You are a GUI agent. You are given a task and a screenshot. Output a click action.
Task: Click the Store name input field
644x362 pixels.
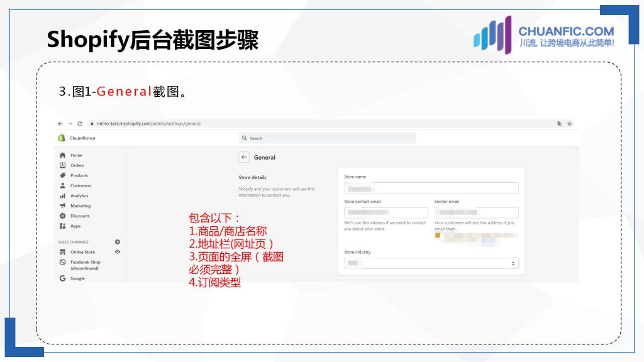431,188
